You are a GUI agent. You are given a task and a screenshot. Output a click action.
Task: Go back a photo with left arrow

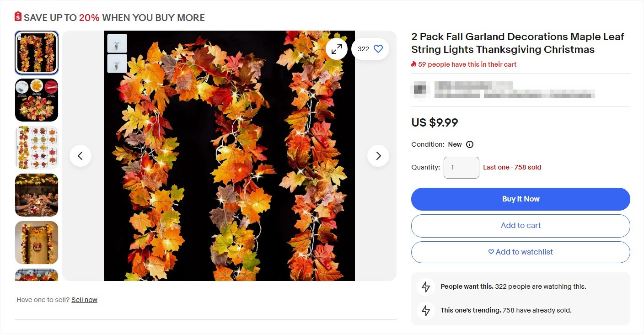(x=80, y=155)
